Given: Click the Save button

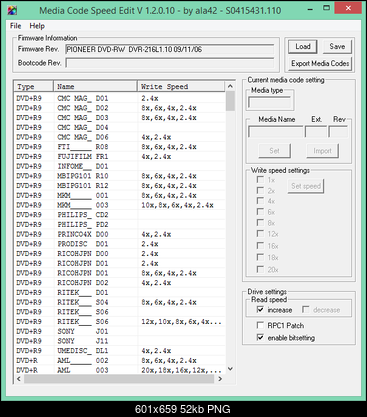Looking at the screenshot, I should point(337,47).
